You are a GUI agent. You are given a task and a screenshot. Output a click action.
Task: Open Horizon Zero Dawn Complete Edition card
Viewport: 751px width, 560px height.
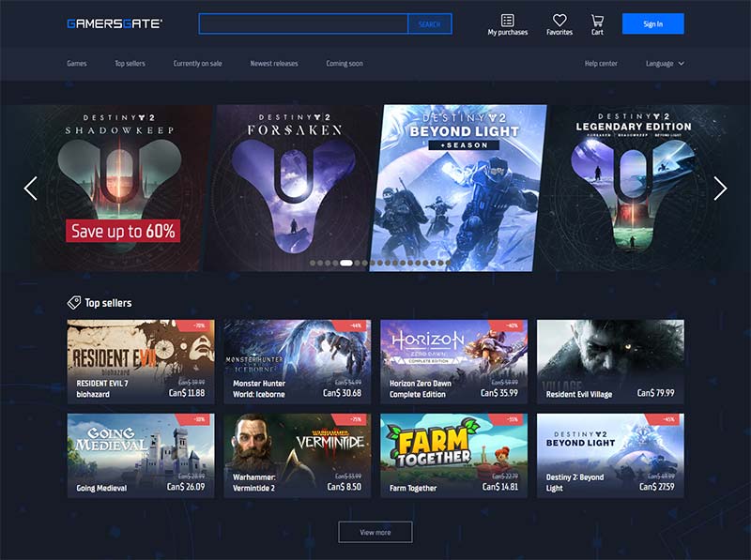[454, 362]
